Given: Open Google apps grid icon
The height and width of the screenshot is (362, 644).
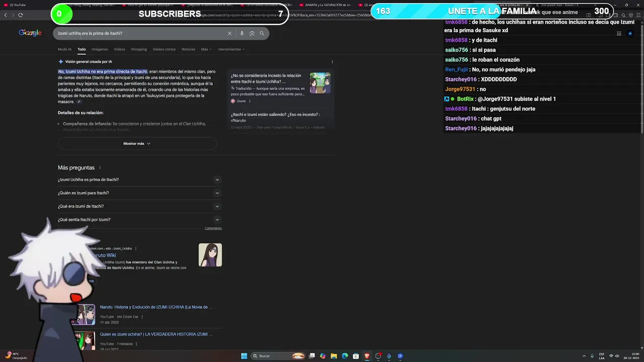Looking at the screenshot, I should 619,34.
